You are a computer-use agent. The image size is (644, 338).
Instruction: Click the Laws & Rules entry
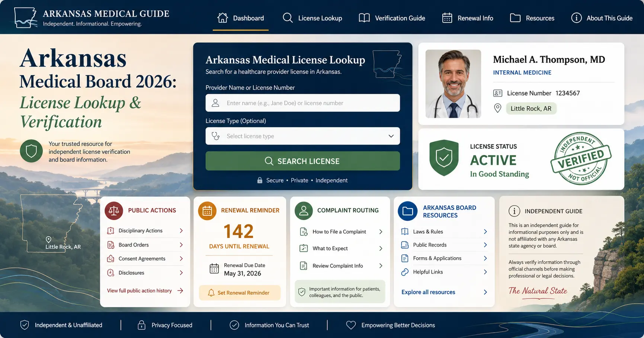click(444, 232)
